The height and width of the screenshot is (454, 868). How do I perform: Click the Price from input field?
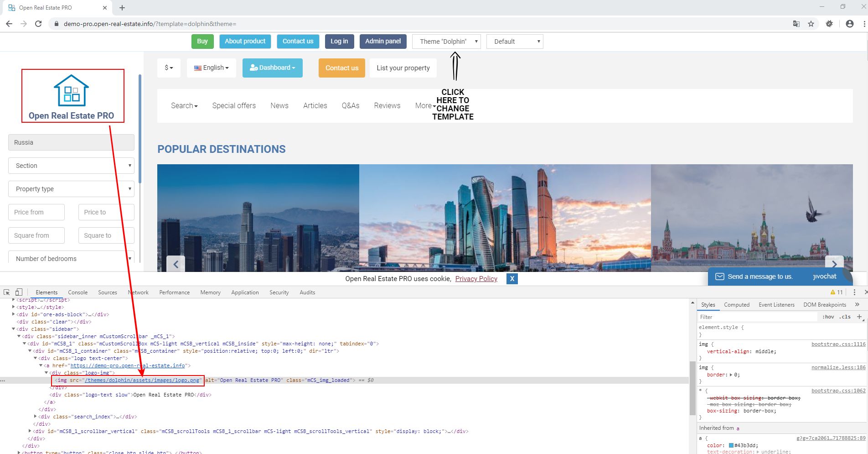[36, 212]
